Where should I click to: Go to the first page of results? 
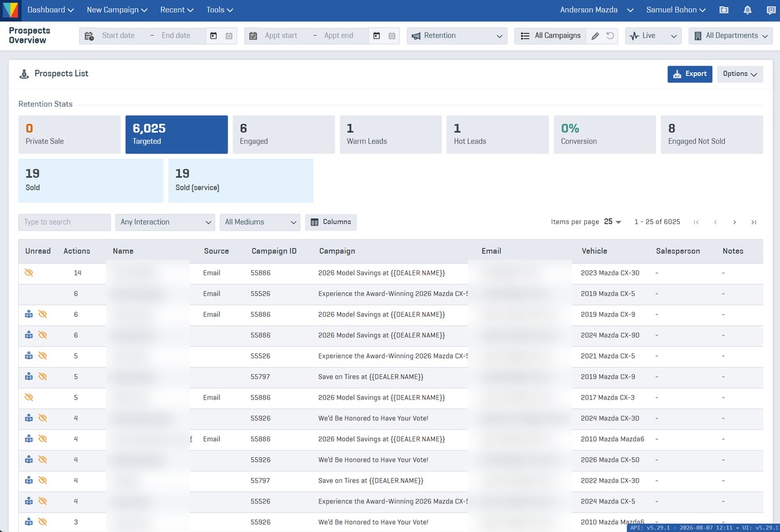tap(696, 222)
